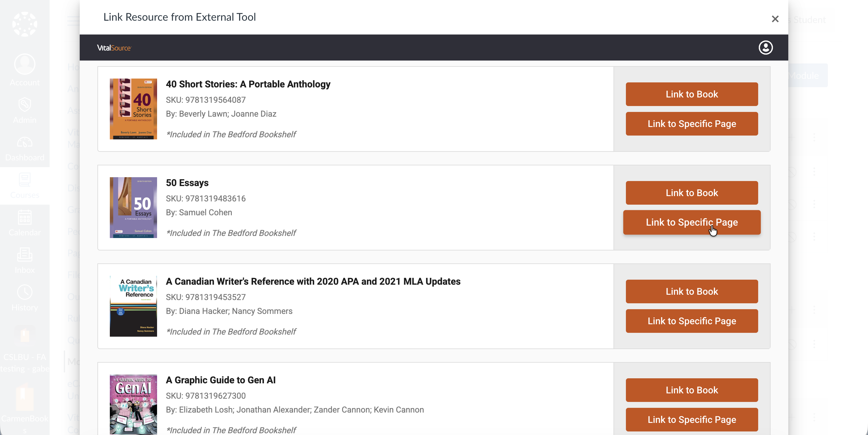Click the Bedford Bookshelf note under 50 Essays

pyautogui.click(x=231, y=233)
